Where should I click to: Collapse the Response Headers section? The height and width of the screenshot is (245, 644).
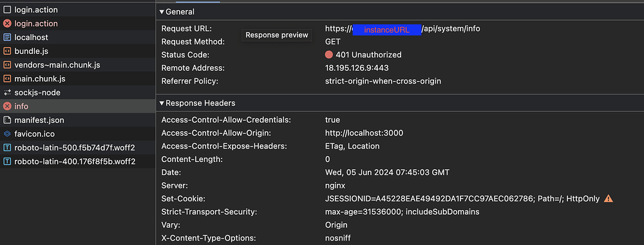tap(162, 104)
